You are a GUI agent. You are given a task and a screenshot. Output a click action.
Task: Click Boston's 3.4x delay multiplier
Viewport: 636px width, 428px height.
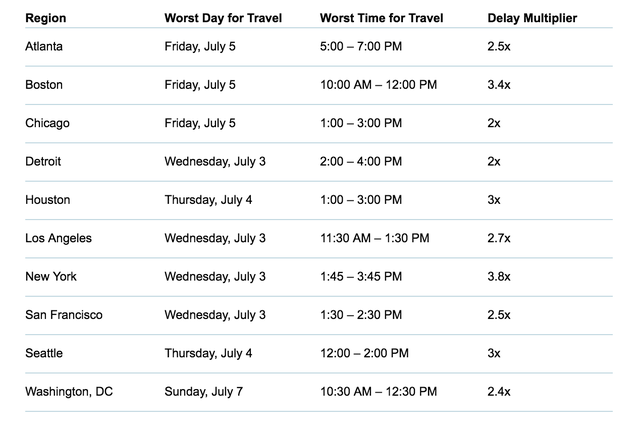click(x=499, y=85)
